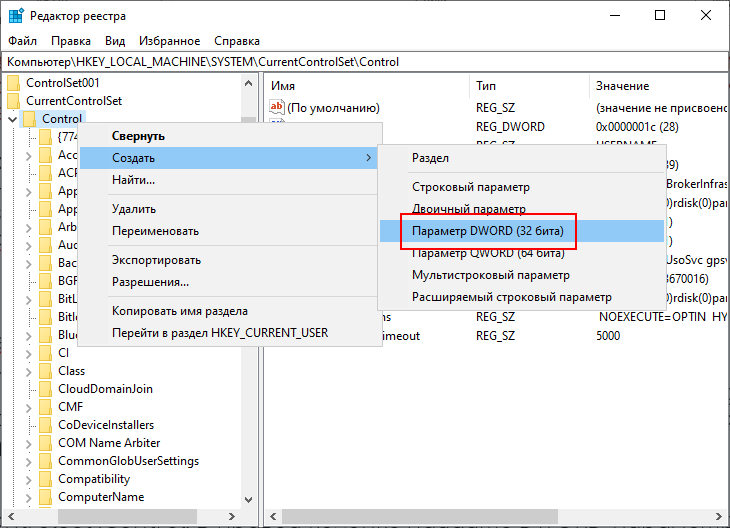This screenshot has width=730, height=528.
Task: Click the CurrentControlSet folder icon
Action: tap(13, 101)
